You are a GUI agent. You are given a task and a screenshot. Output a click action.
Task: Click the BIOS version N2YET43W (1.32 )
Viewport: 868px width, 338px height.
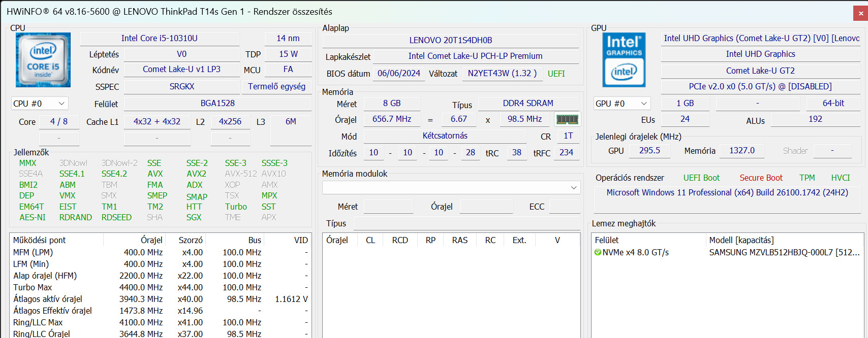point(502,73)
